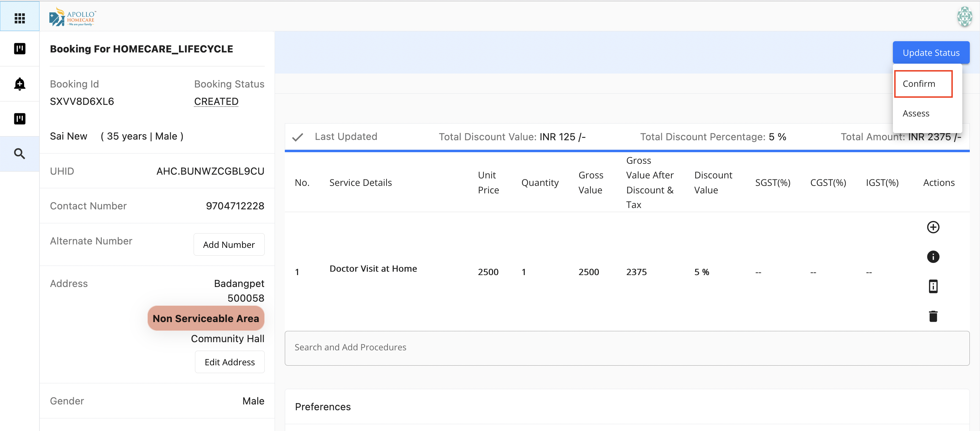The image size is (980, 431).
Task: Click the info circle action icon
Action: coord(933,257)
